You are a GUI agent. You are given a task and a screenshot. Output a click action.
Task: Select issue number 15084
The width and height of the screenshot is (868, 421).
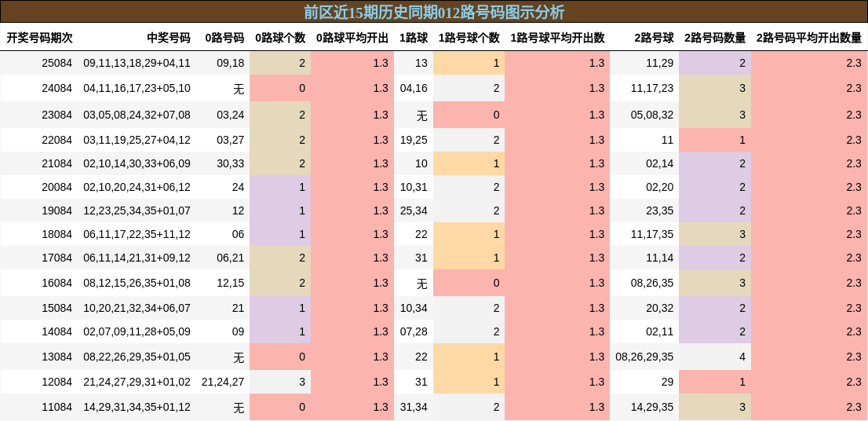click(57, 308)
